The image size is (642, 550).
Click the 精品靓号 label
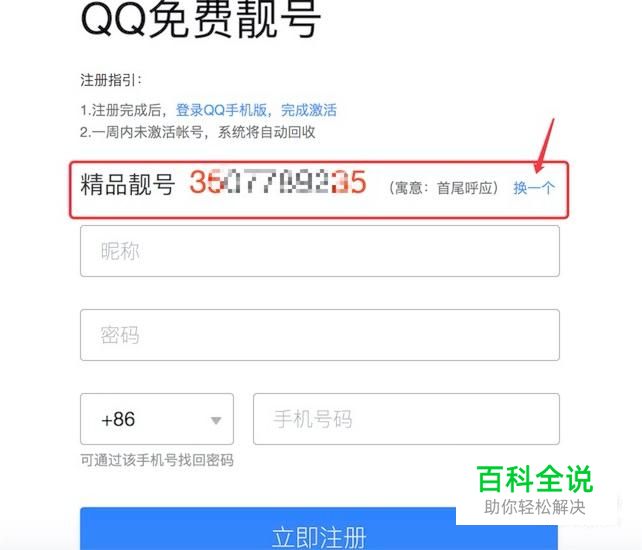coord(128,184)
